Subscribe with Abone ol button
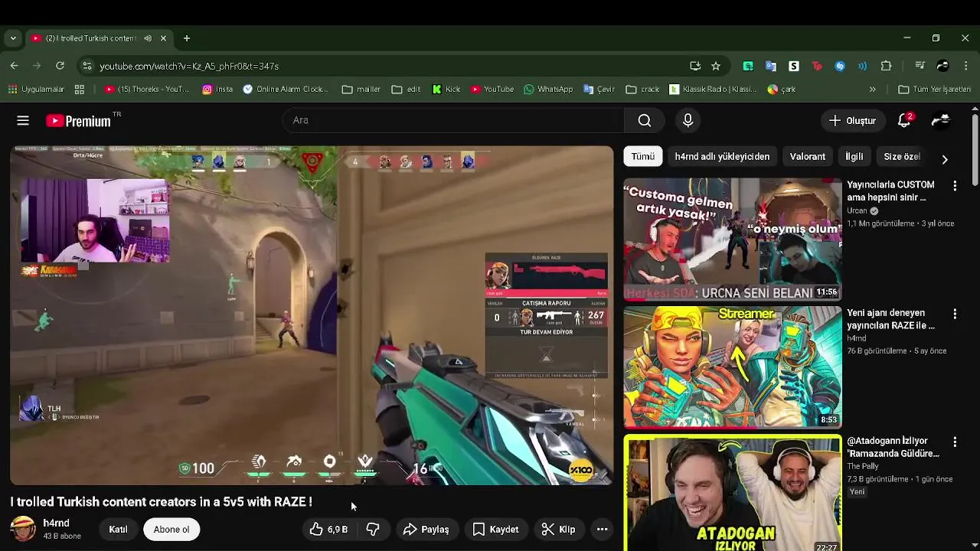 [171, 530]
